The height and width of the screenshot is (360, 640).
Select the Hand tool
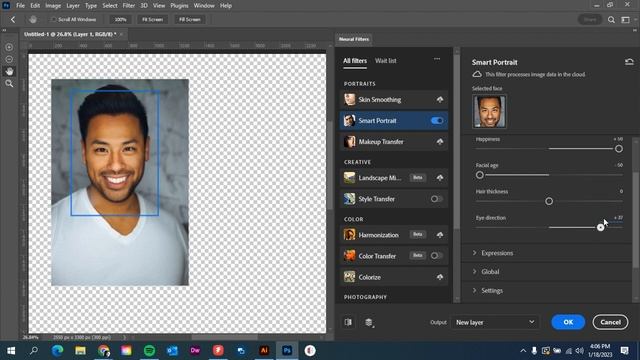click(9, 71)
